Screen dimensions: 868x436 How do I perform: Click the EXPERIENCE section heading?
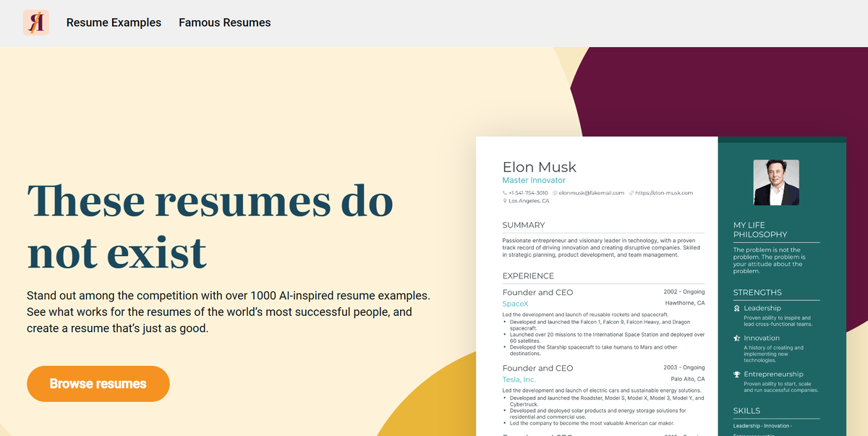pos(528,275)
